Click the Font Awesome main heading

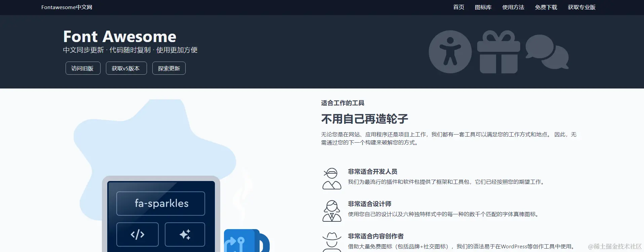tap(120, 36)
